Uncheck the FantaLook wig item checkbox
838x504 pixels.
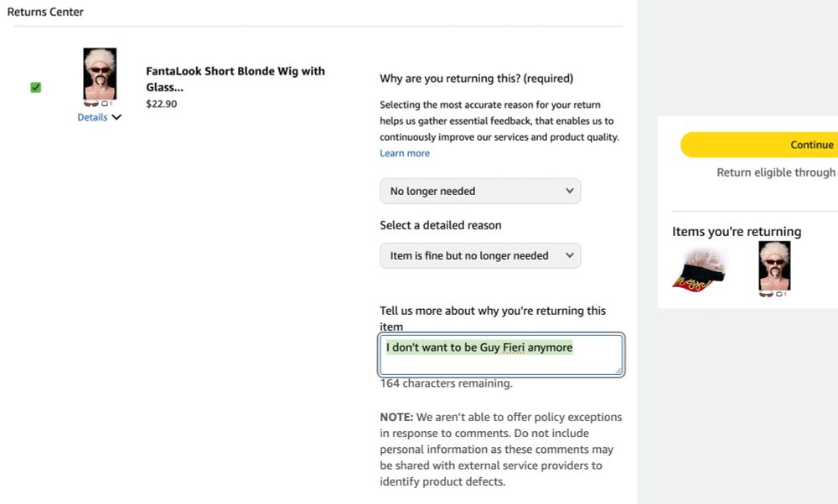coord(35,87)
